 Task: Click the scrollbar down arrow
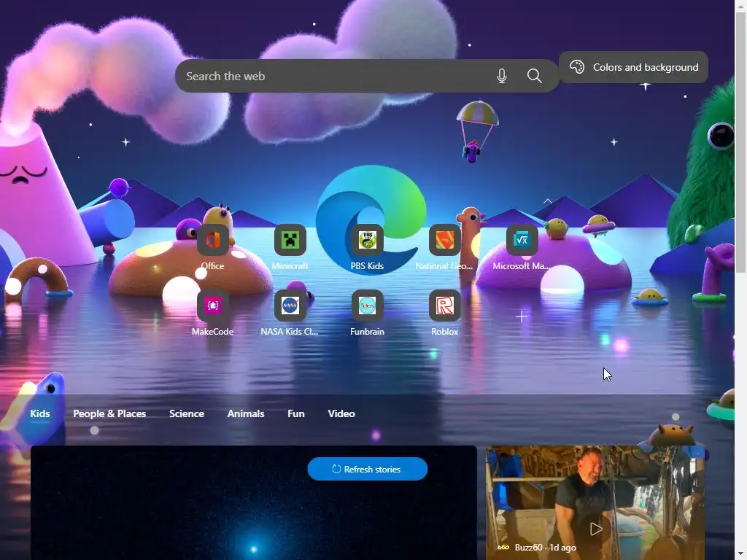coord(741,555)
